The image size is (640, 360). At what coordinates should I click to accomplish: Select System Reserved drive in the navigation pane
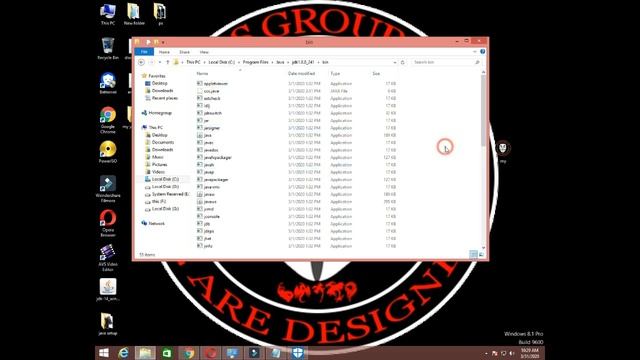click(170, 194)
